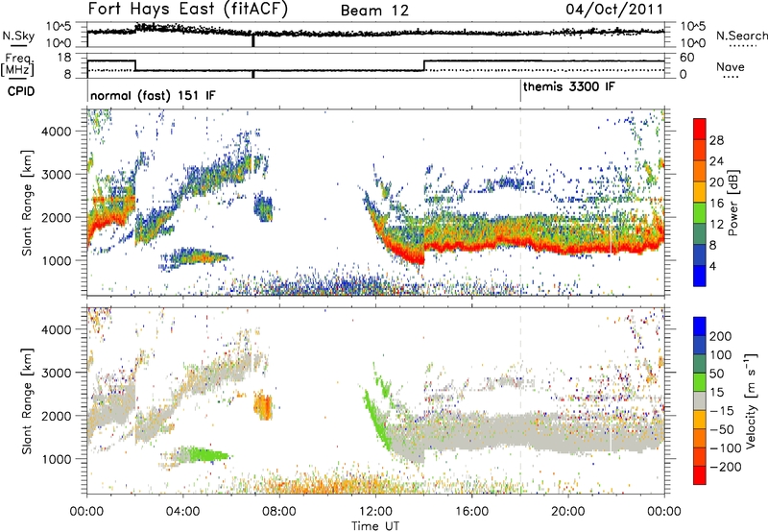Click "Slant Range [km]" label of power panel
This screenshot has width=768, height=532.
tap(27, 203)
